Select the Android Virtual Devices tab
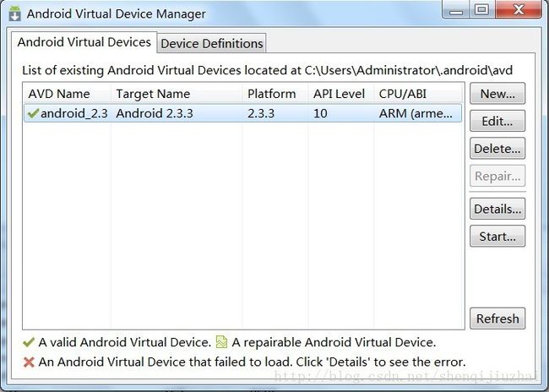Viewport: 549px width, 392px height. point(84,42)
